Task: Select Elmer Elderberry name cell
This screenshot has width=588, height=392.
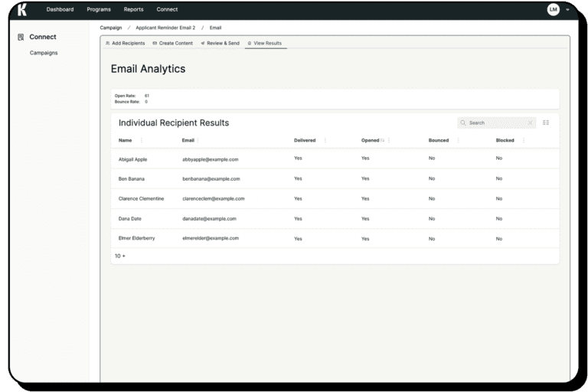Action: [136, 238]
